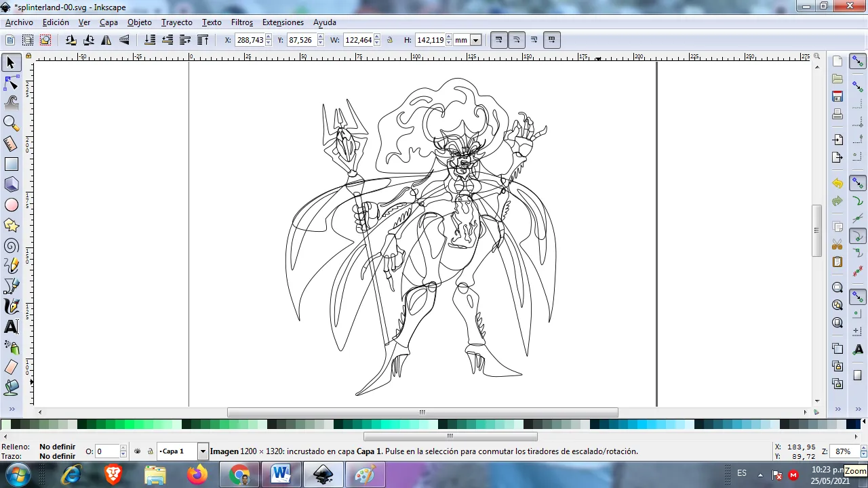This screenshot has height=488, width=868.
Task: Click Save document floppy icon
Action: pos(837,96)
